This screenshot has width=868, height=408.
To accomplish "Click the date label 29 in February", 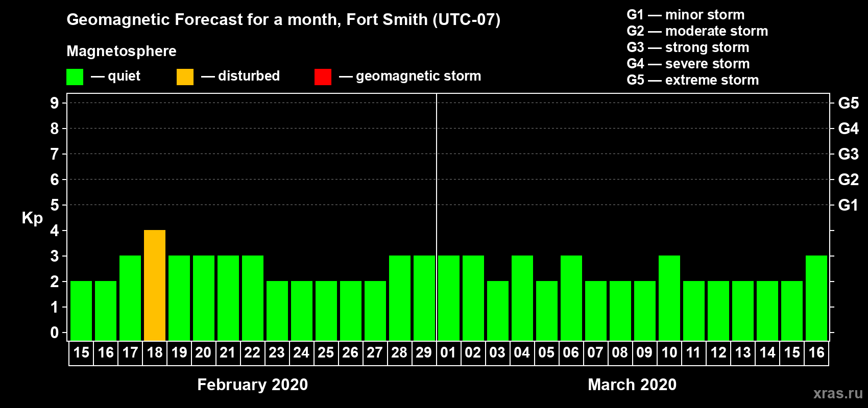I will tap(424, 353).
